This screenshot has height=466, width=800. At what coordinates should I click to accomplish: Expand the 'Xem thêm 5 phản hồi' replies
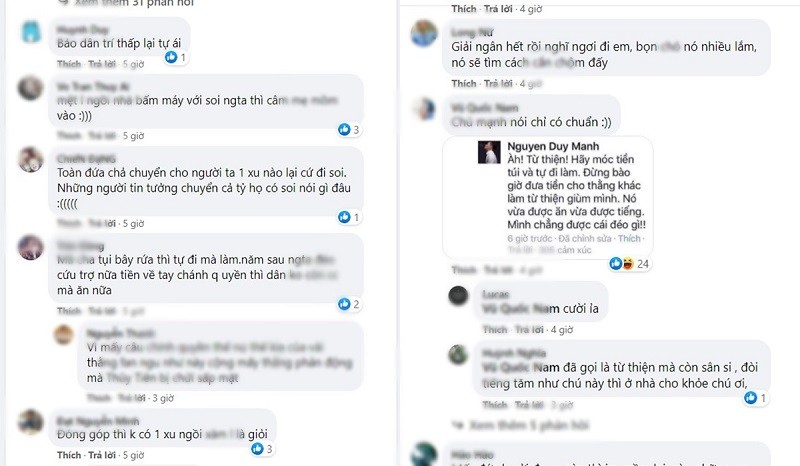coord(521,425)
